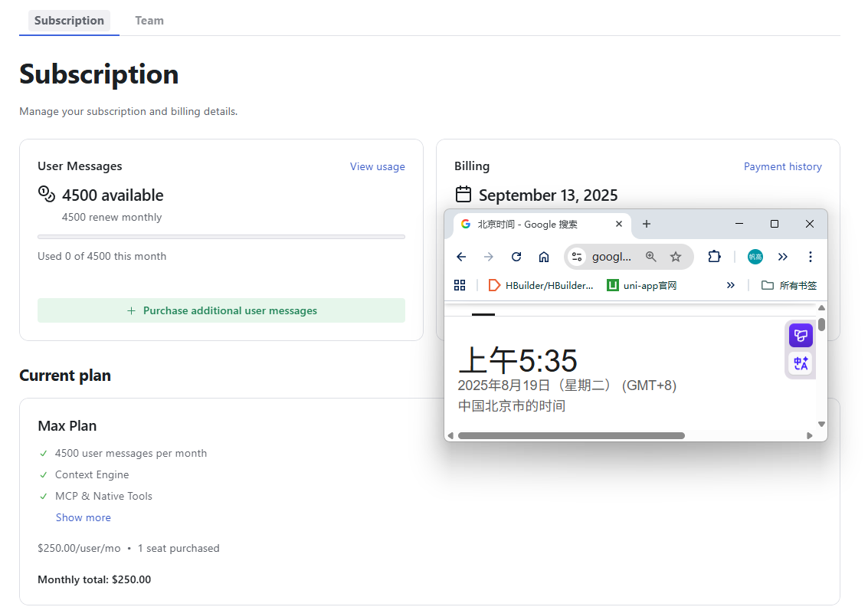This screenshot has width=868, height=607.
Task: Click the zoom magnifier in address bar
Action: pos(650,257)
